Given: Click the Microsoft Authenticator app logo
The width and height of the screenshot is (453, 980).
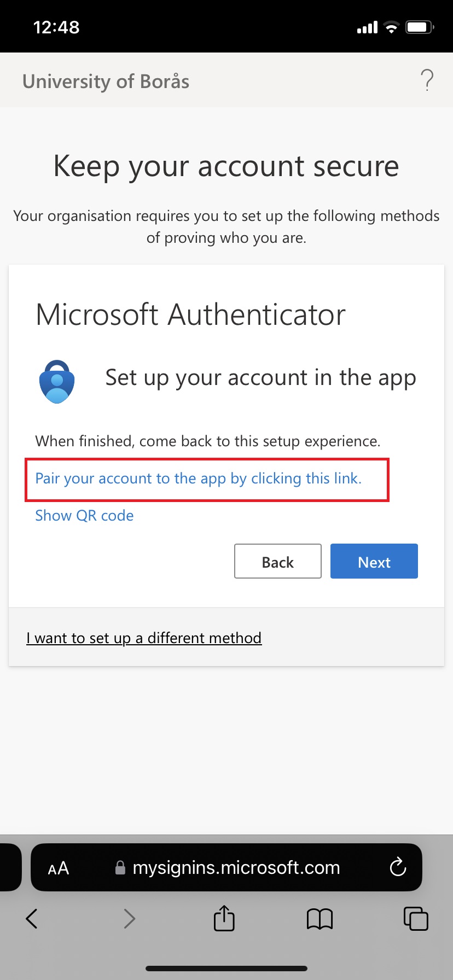Looking at the screenshot, I should click(57, 381).
